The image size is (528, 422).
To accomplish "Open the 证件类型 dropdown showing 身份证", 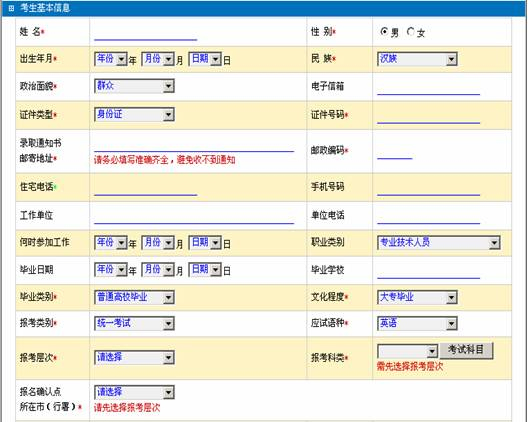I will [134, 115].
